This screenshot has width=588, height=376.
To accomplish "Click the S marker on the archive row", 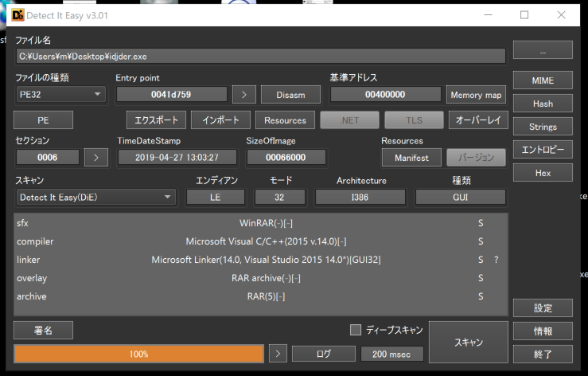I will point(481,297).
